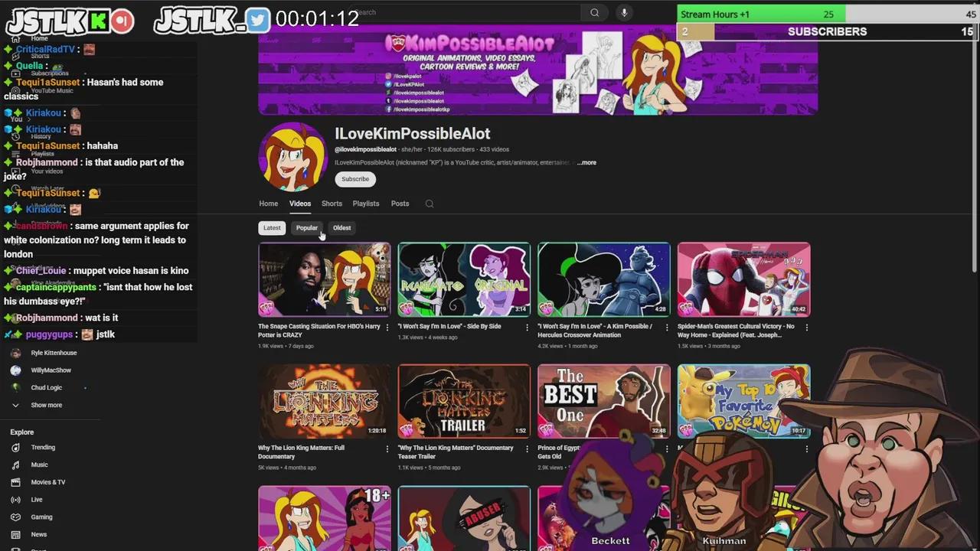
Task: Click the Music label in Explore list
Action: tap(39, 465)
